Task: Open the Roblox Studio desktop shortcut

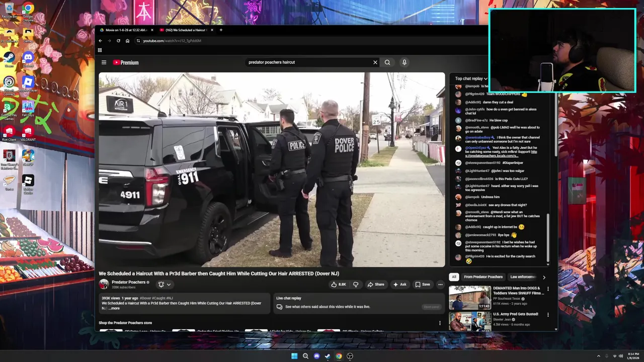Action: [28, 184]
